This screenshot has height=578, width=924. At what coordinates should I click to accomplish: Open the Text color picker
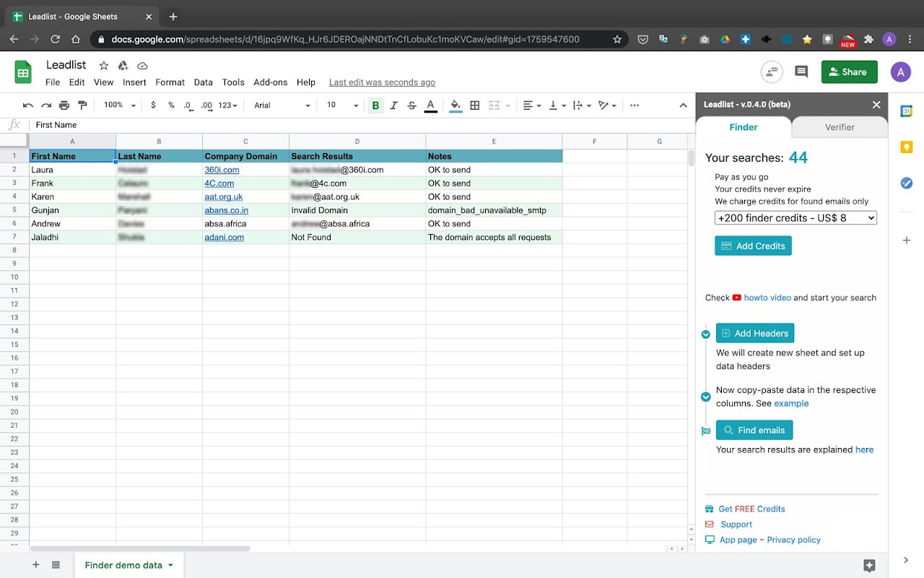click(x=430, y=105)
